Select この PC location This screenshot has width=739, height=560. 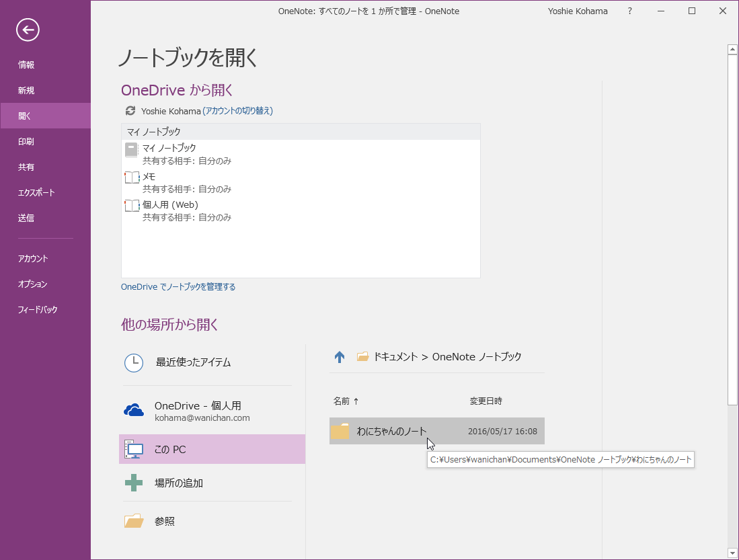pos(212,449)
